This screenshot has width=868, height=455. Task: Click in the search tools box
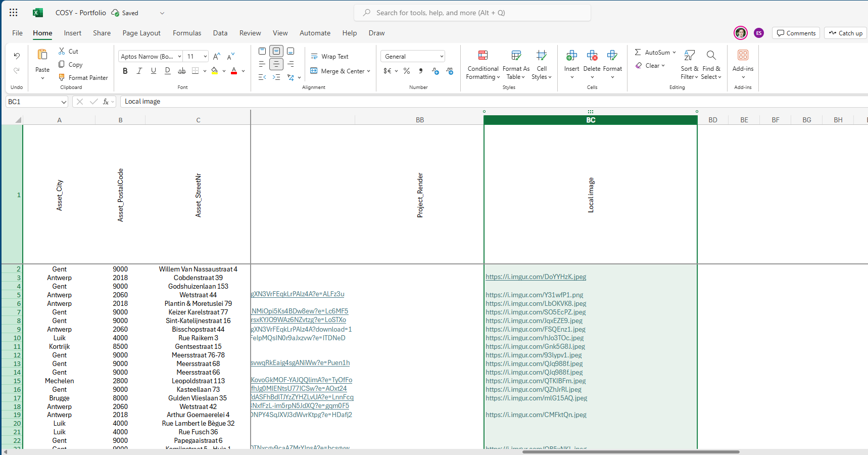tap(472, 13)
